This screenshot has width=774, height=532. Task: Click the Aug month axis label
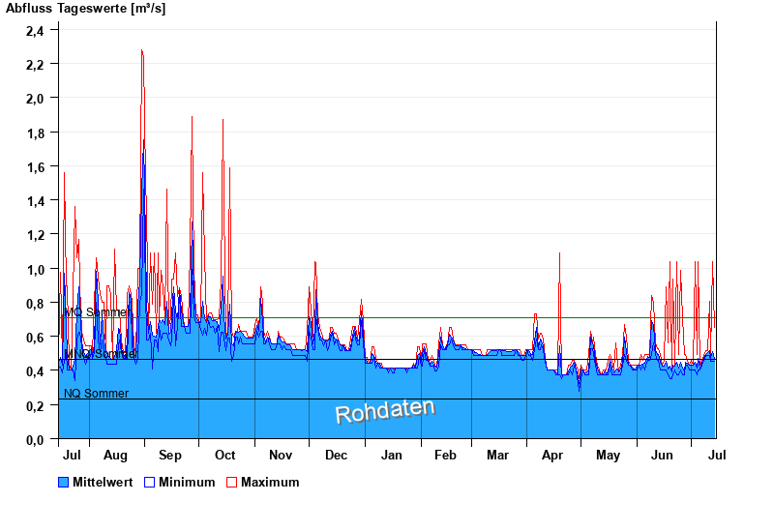[115, 455]
